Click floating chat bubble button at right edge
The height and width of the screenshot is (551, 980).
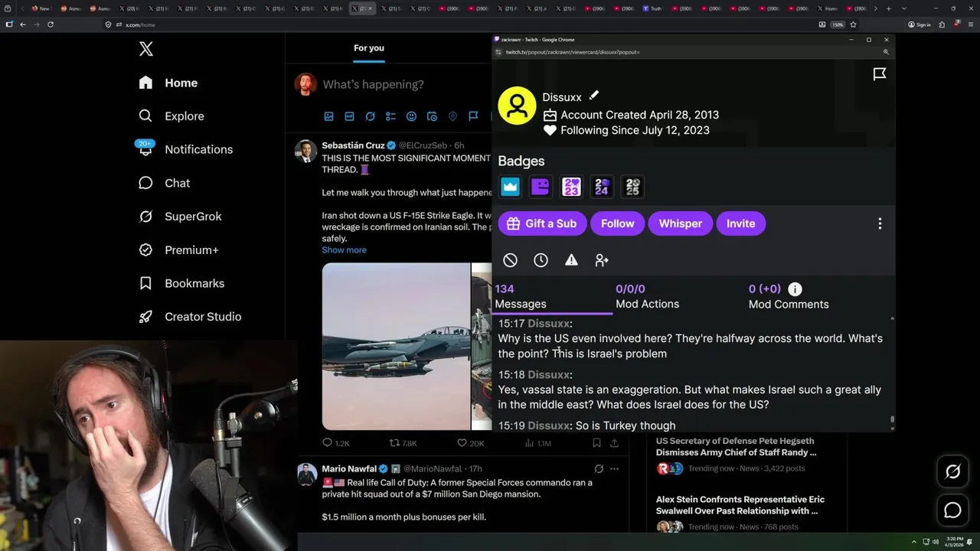pyautogui.click(x=952, y=510)
